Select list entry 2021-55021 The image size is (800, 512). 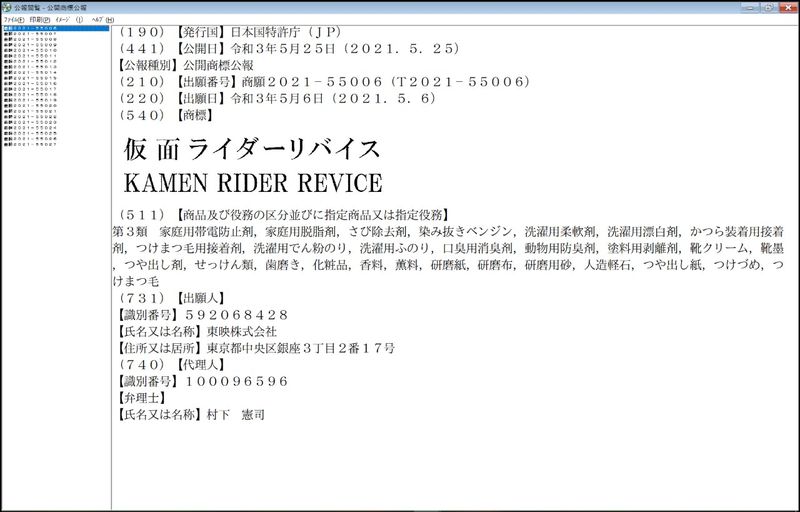point(30,111)
